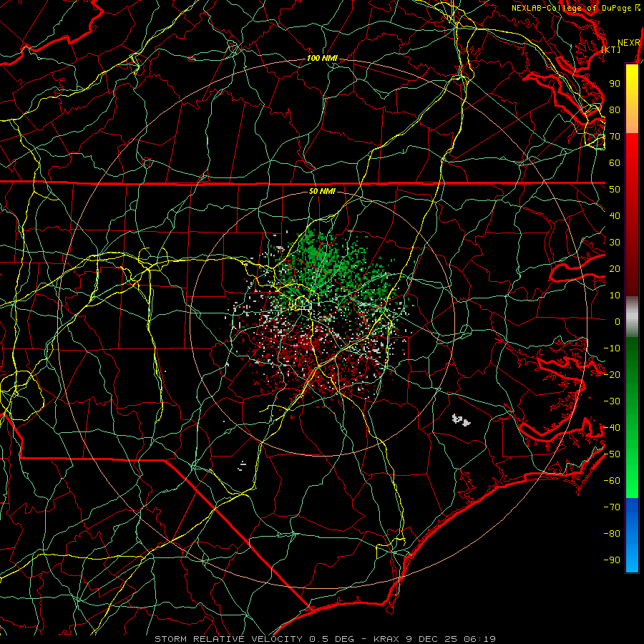Click the positive "70" color scale value

click(615, 137)
